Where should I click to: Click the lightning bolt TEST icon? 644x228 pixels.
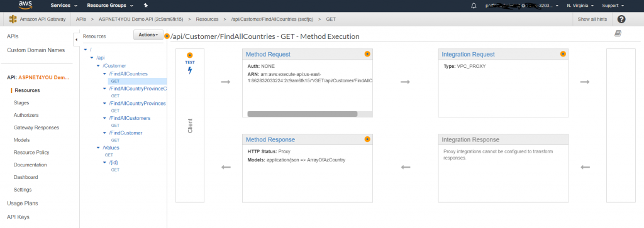tap(190, 70)
